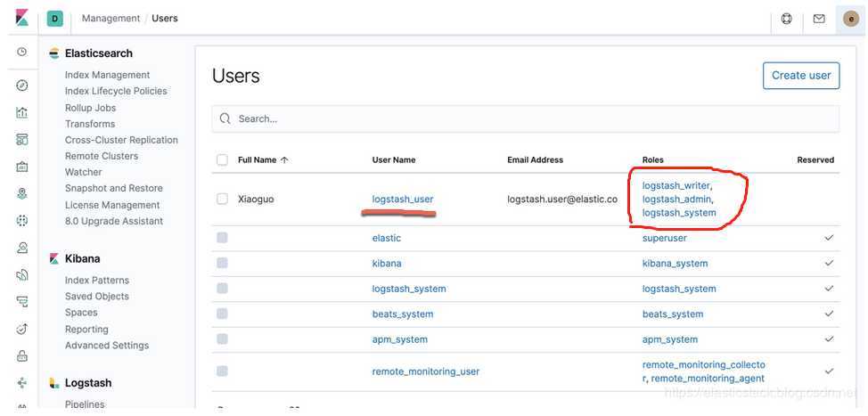The height and width of the screenshot is (416, 868).
Task: Open Index Lifecycle Policies
Action: click(116, 91)
